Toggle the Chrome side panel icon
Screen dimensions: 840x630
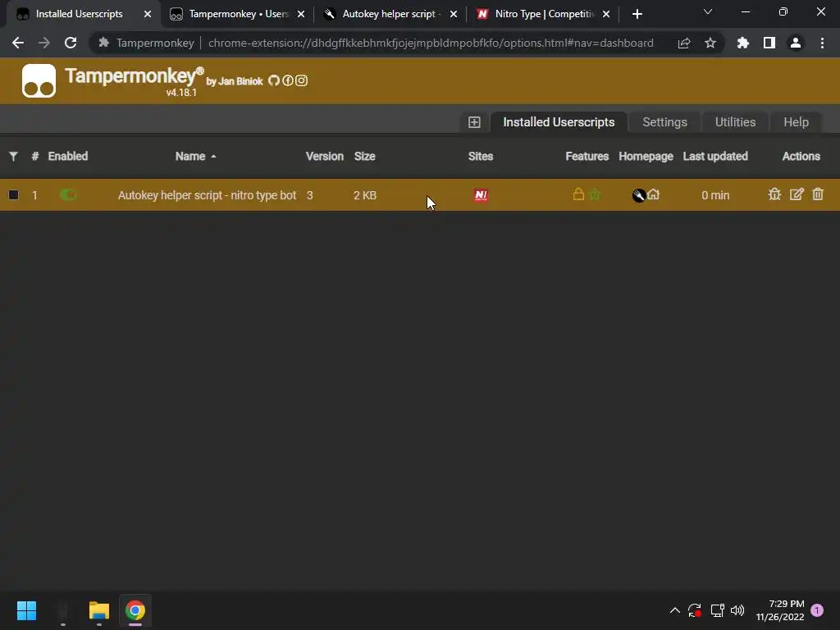tap(769, 43)
